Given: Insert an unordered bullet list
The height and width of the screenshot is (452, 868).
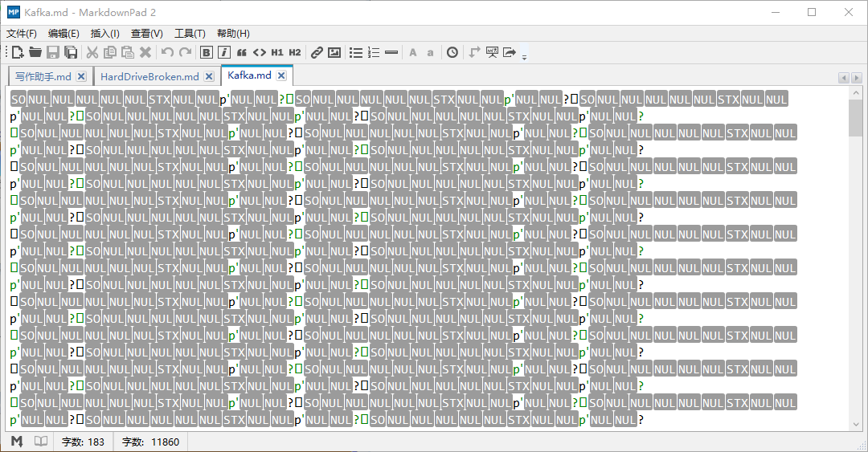Looking at the screenshot, I should [x=356, y=52].
